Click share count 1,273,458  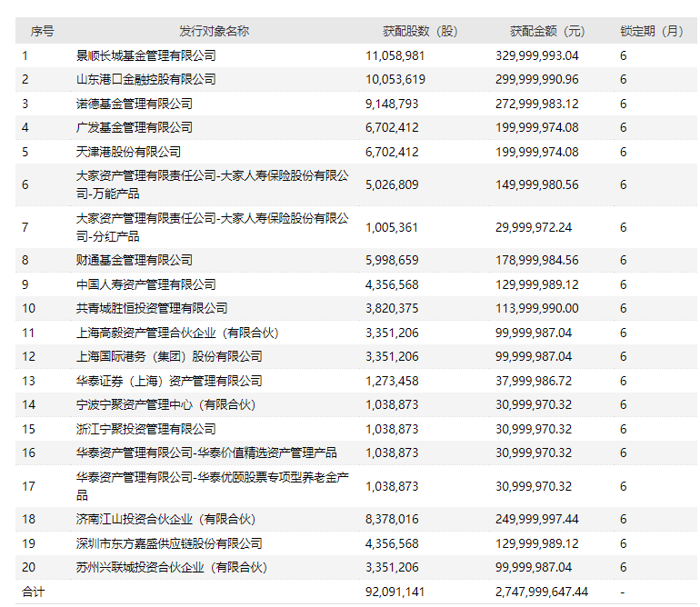pyautogui.click(x=392, y=381)
